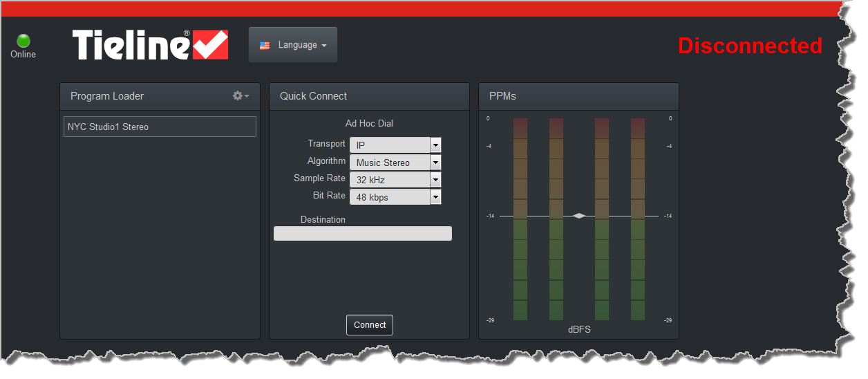Viewport: 868px width, 379px height.
Task: Click the PPMs panel header
Action: pos(502,96)
